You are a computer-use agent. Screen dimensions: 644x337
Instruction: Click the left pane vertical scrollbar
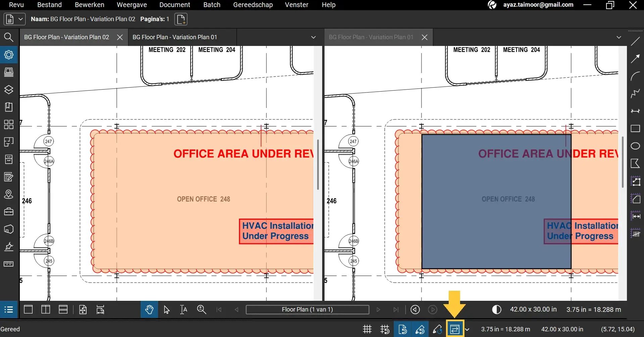coord(318,164)
